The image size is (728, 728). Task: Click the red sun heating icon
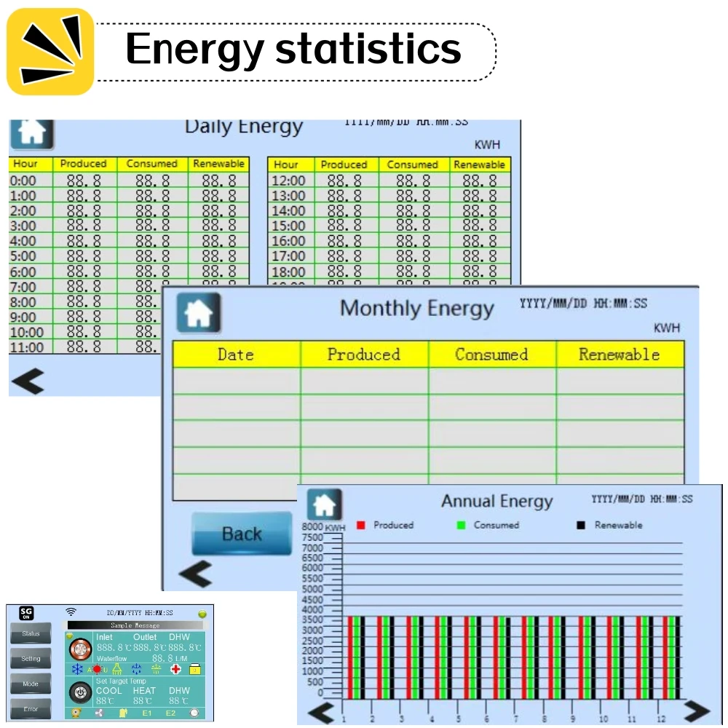97,669
